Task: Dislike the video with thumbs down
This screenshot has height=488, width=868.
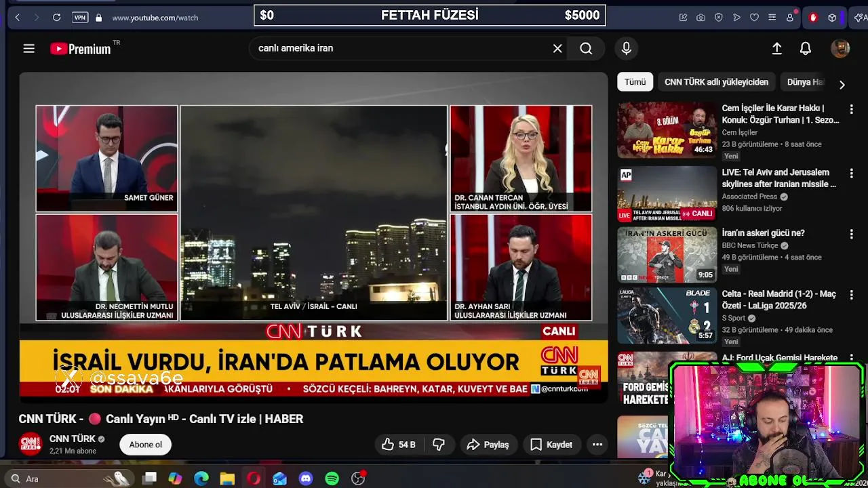Action: click(x=439, y=445)
